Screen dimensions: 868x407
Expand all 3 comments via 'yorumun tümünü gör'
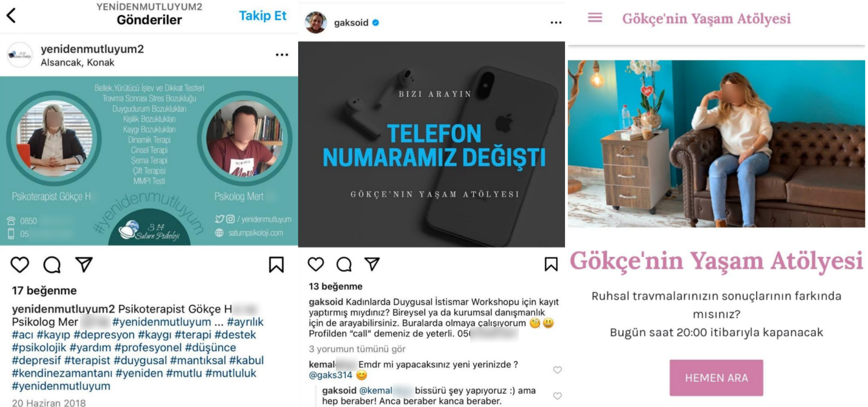357,349
